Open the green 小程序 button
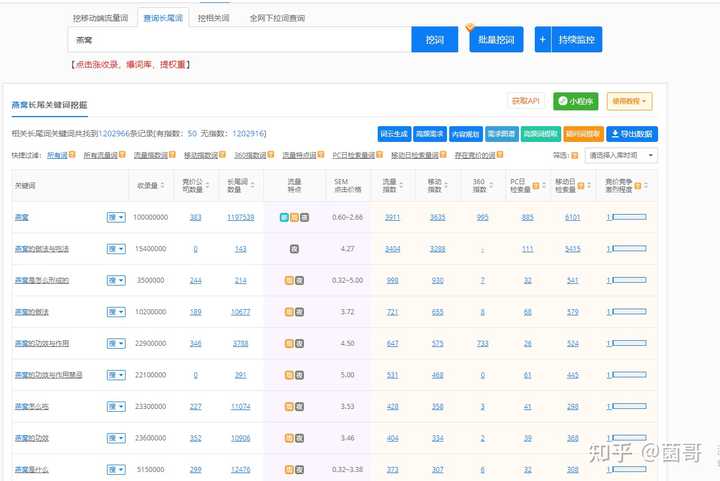This screenshot has height=481, width=720. (575, 101)
